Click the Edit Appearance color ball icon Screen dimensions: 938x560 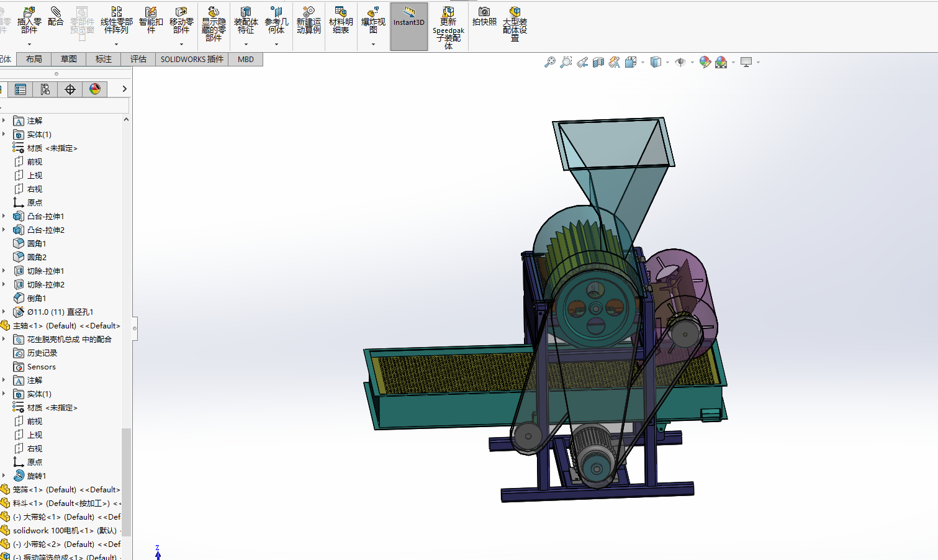[705, 62]
